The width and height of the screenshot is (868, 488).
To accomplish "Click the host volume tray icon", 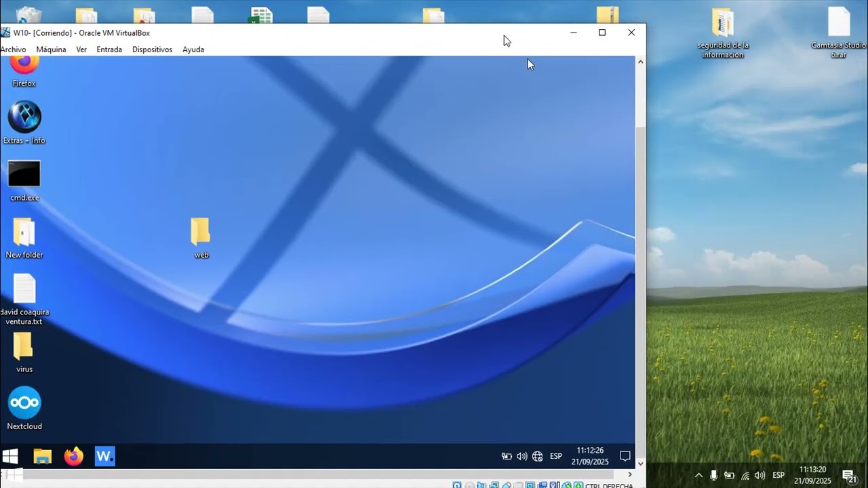I will (x=759, y=475).
